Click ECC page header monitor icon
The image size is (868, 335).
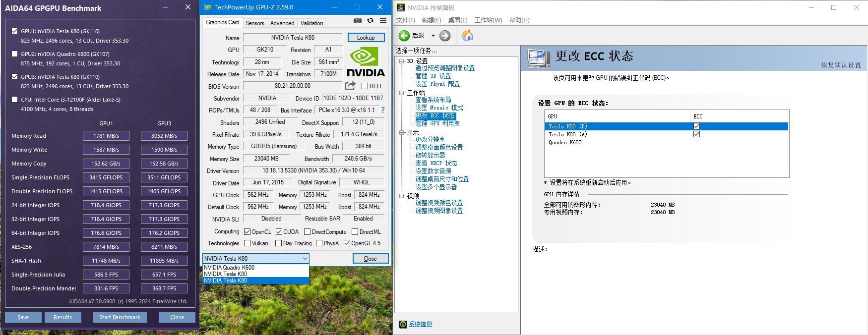point(539,58)
